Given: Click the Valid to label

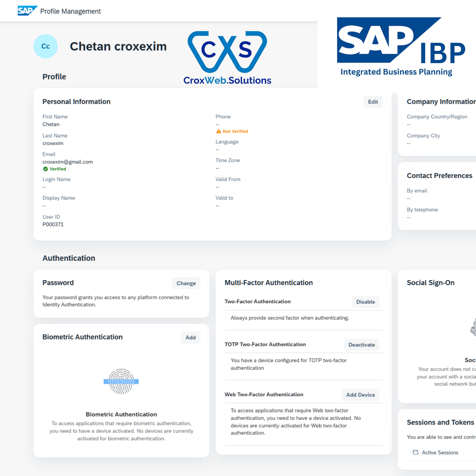Looking at the screenshot, I should 224,198.
